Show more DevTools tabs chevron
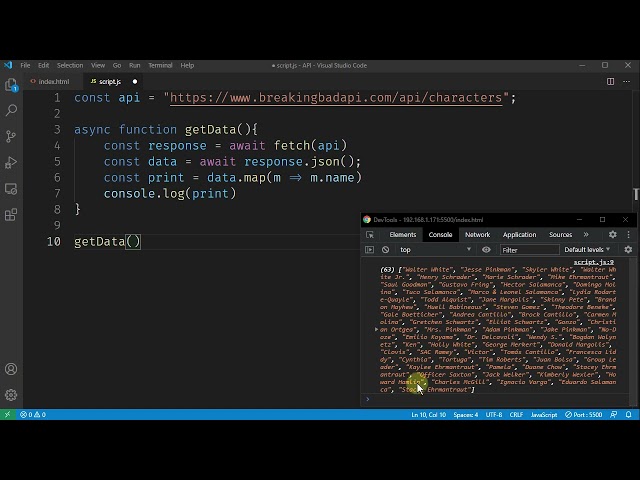640x480 pixels. pyautogui.click(x=586, y=235)
